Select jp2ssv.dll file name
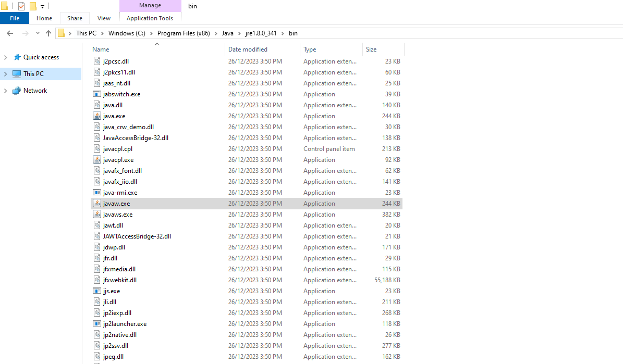 click(x=116, y=346)
